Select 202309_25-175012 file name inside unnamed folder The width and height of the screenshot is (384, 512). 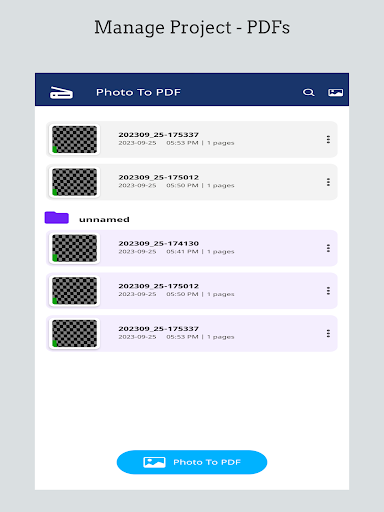click(x=159, y=286)
